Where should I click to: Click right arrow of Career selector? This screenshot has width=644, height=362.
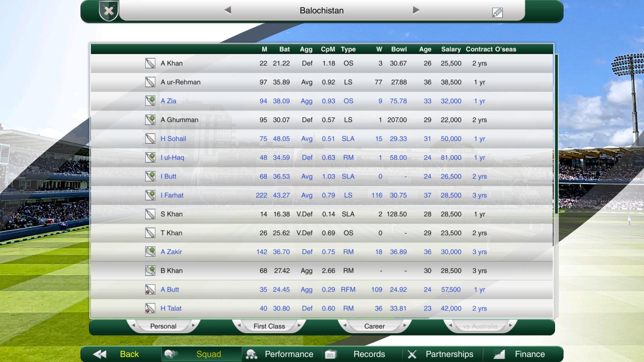(405, 325)
